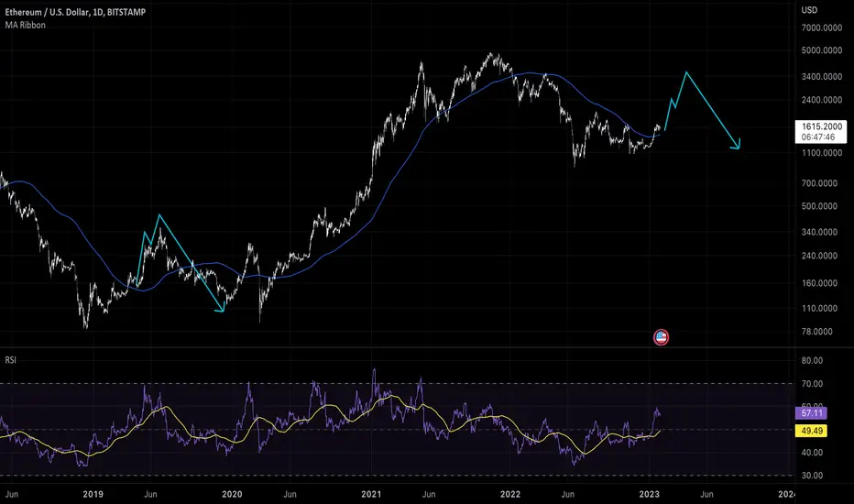Select the RSI indicator label
854x504 pixels.
(10, 359)
